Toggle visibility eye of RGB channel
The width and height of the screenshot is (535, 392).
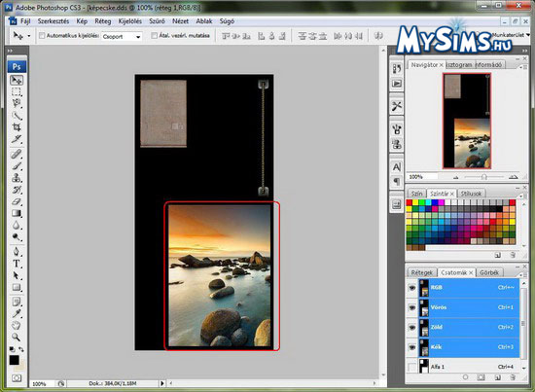click(x=412, y=288)
